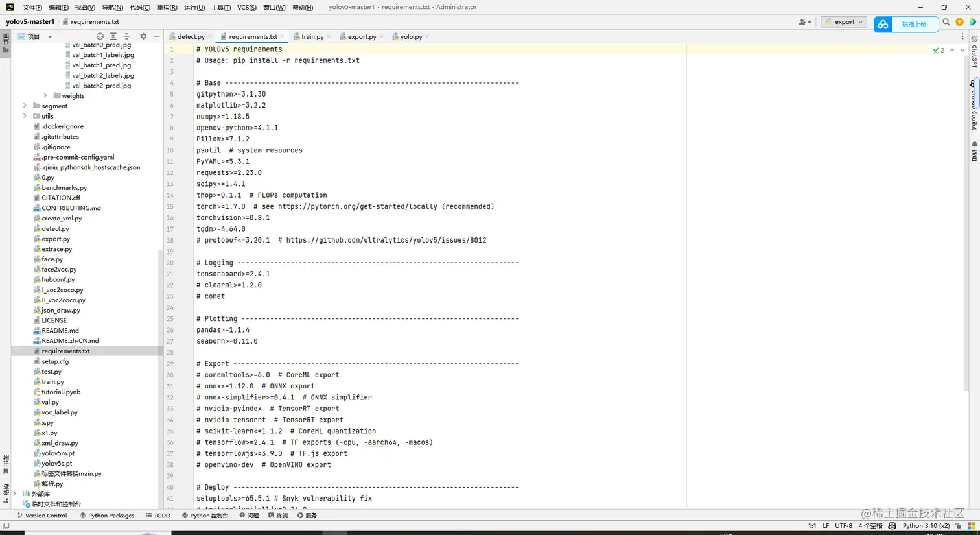Image resolution: width=980 pixels, height=535 pixels.
Task: Toggle the Project tool window side button
Action: click(x=6, y=43)
